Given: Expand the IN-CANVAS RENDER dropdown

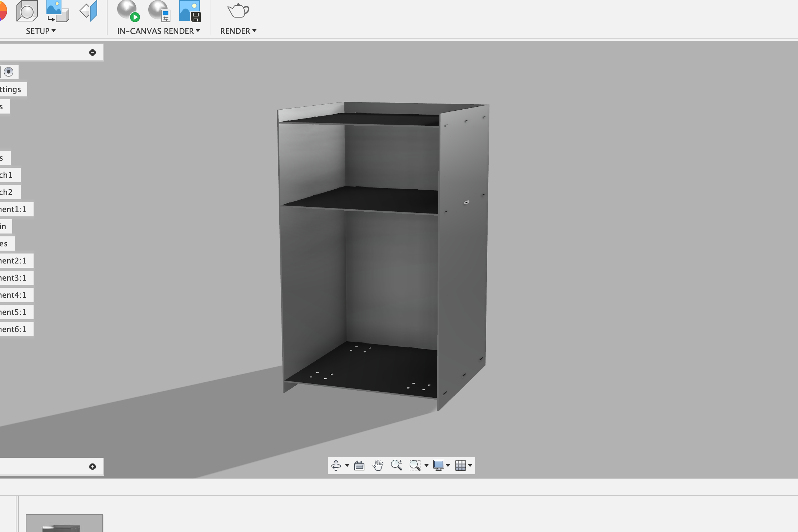Looking at the screenshot, I should pos(158,31).
